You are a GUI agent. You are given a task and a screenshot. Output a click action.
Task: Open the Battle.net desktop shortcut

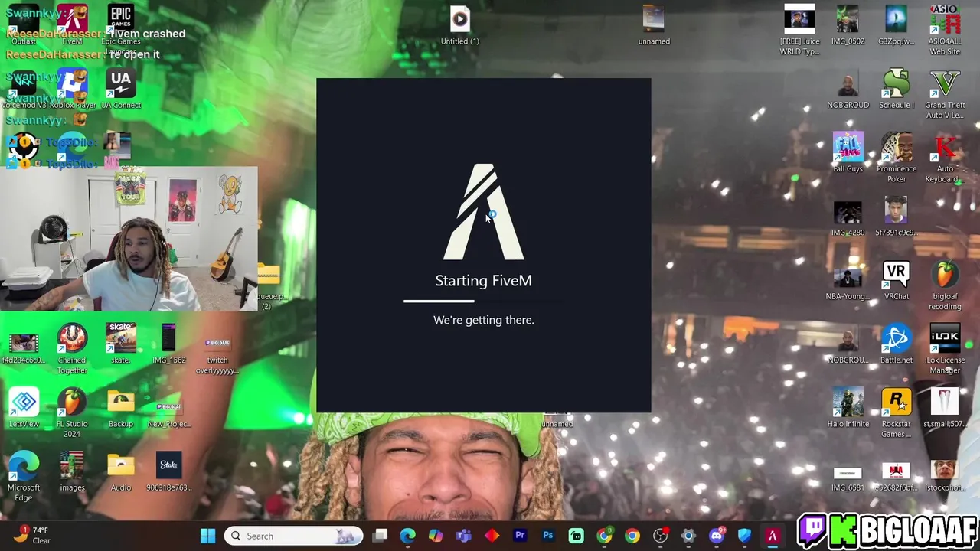(896, 344)
